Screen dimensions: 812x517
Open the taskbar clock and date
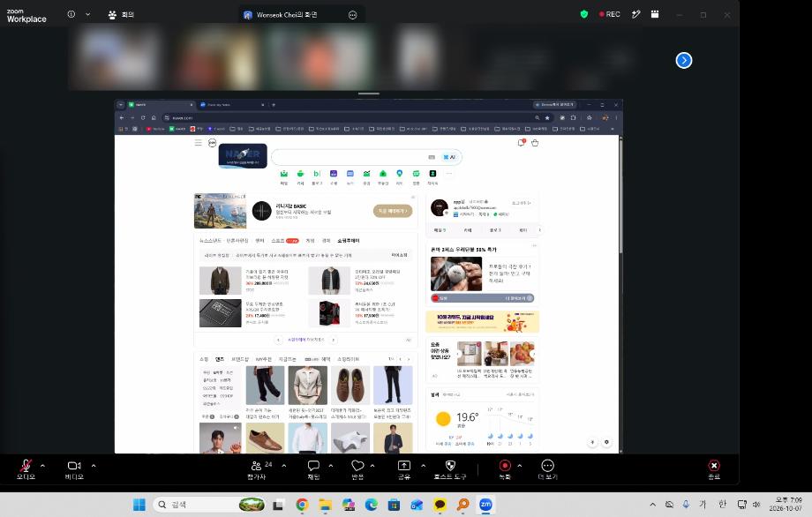pos(786,504)
